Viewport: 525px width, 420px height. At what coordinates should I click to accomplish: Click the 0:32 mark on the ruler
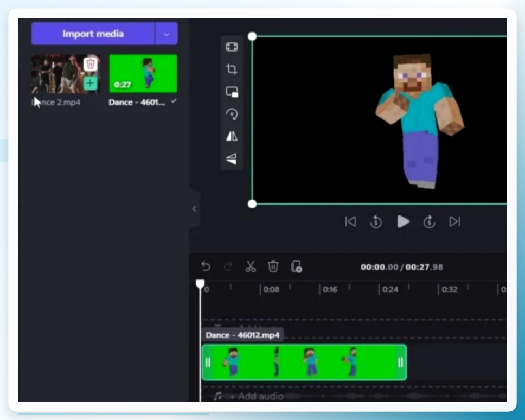tap(449, 289)
